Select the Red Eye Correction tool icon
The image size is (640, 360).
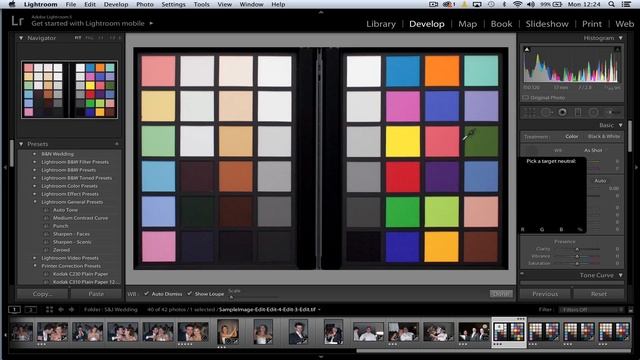coord(562,112)
